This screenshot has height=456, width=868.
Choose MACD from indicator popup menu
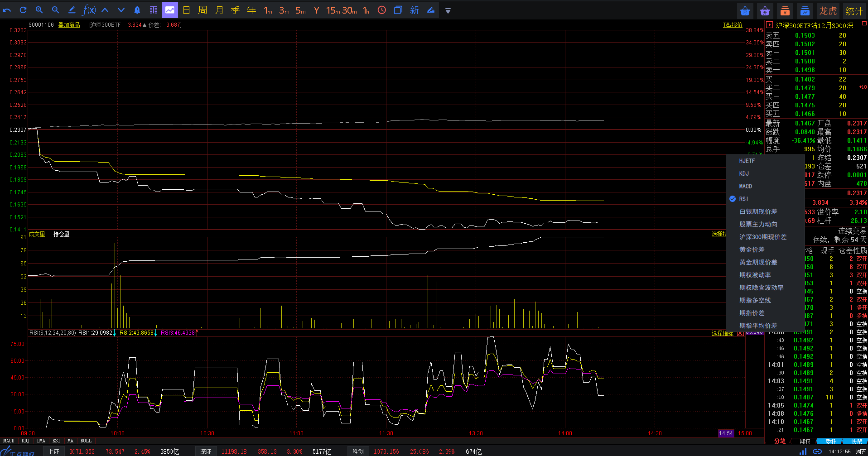(x=765, y=186)
